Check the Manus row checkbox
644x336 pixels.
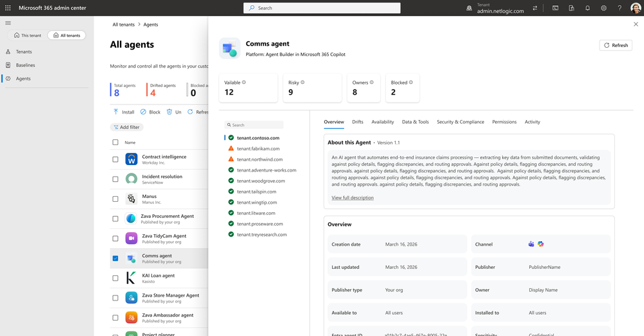pos(115,199)
